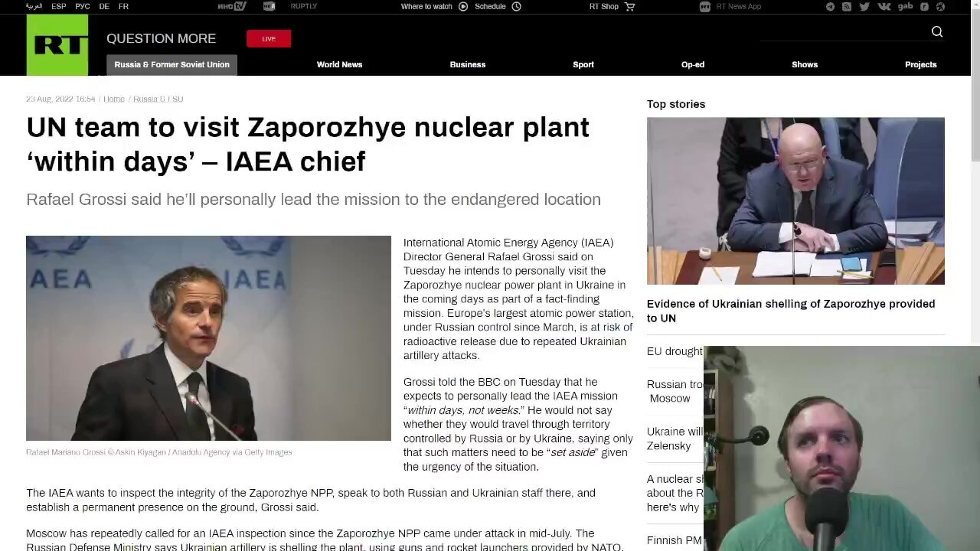Screen dimensions: 980x551
Task: Switch language to DE
Action: tap(104, 6)
